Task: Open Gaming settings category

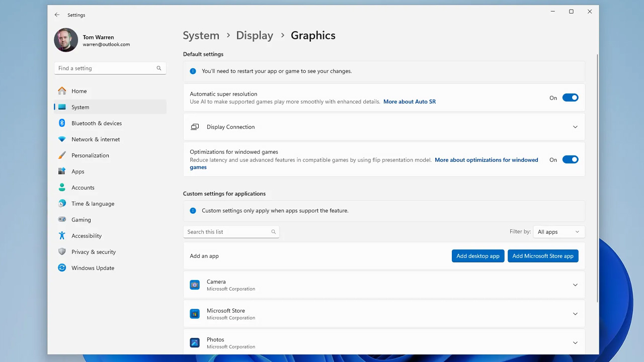Action: pyautogui.click(x=110, y=220)
